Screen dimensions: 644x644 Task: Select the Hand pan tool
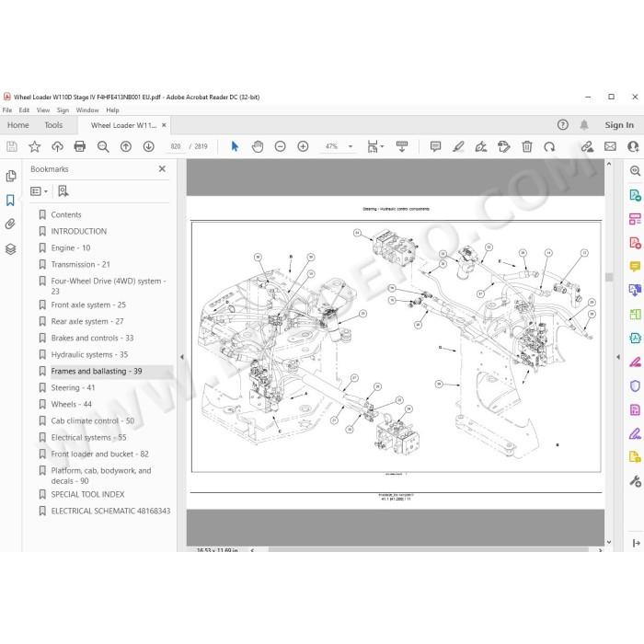tap(258, 146)
